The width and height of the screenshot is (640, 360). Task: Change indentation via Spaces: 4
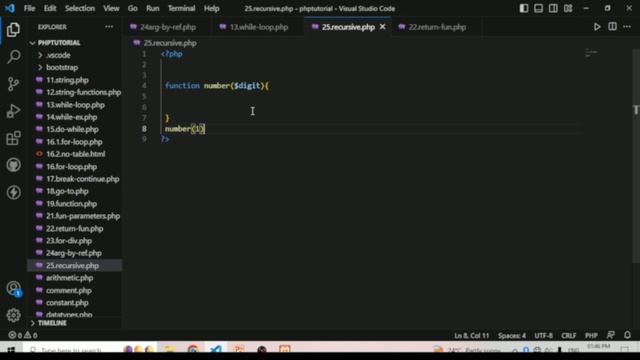pos(512,336)
